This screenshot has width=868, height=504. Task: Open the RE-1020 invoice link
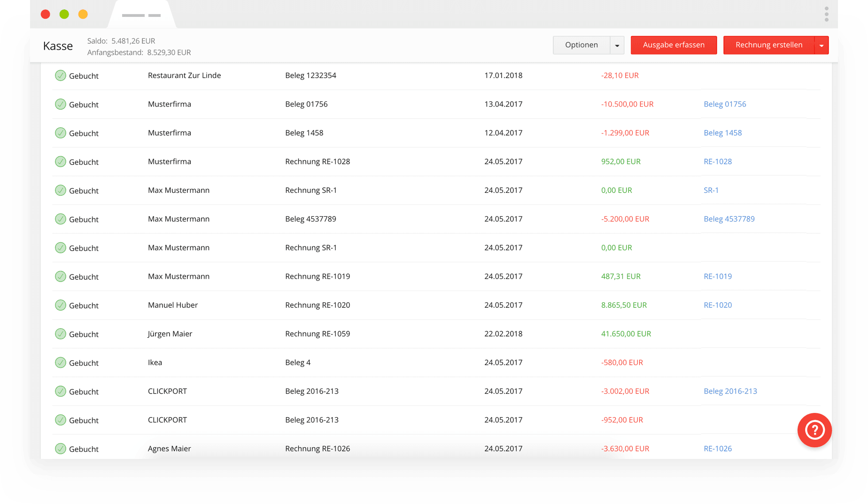(718, 305)
